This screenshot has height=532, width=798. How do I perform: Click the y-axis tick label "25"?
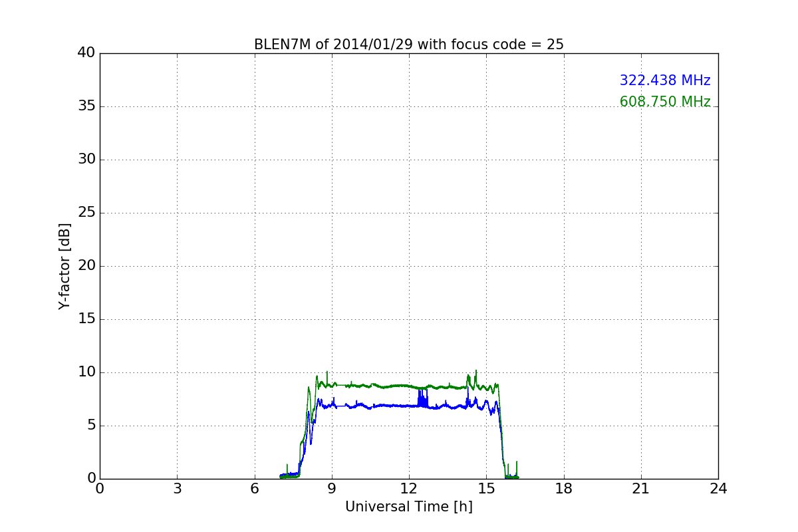click(86, 213)
